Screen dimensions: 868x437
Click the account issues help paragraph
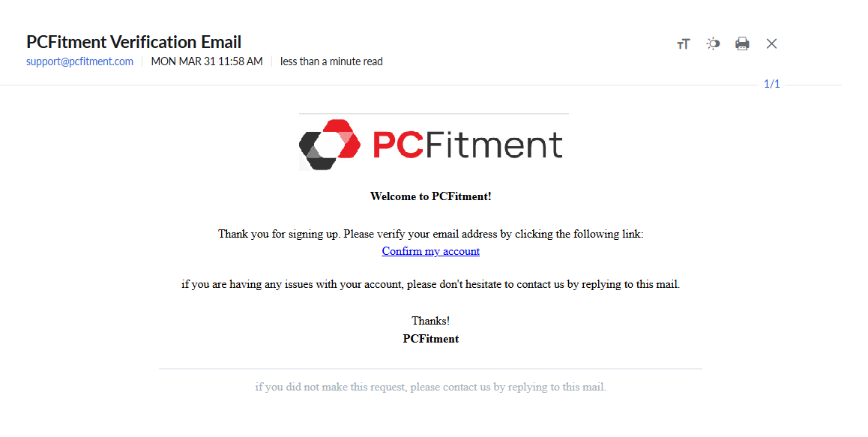click(x=430, y=284)
